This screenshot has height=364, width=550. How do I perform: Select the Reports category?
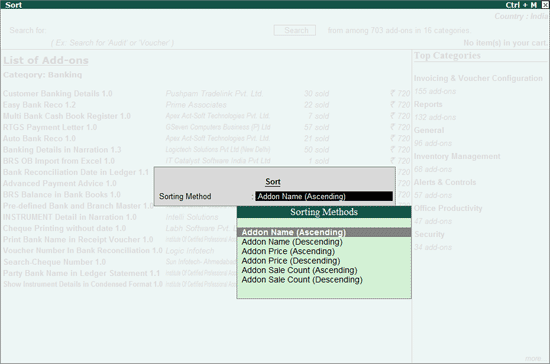click(428, 104)
